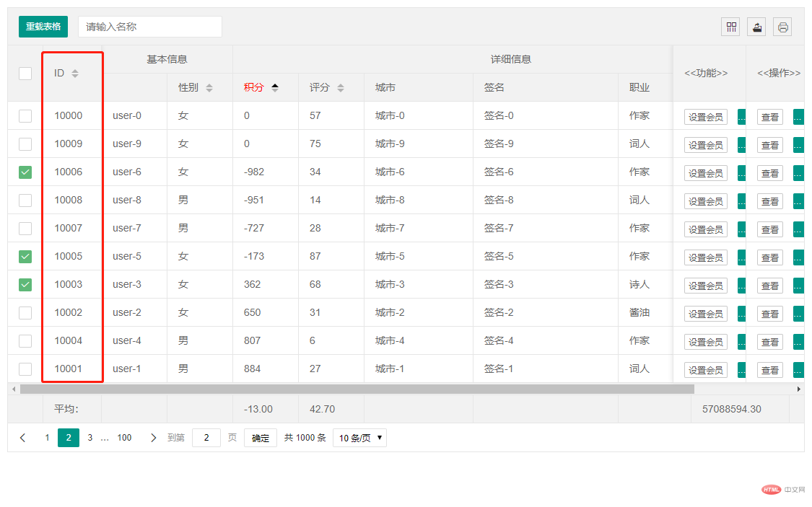Click 查看 for user-6
Screen dimensions: 812x507
click(770, 173)
